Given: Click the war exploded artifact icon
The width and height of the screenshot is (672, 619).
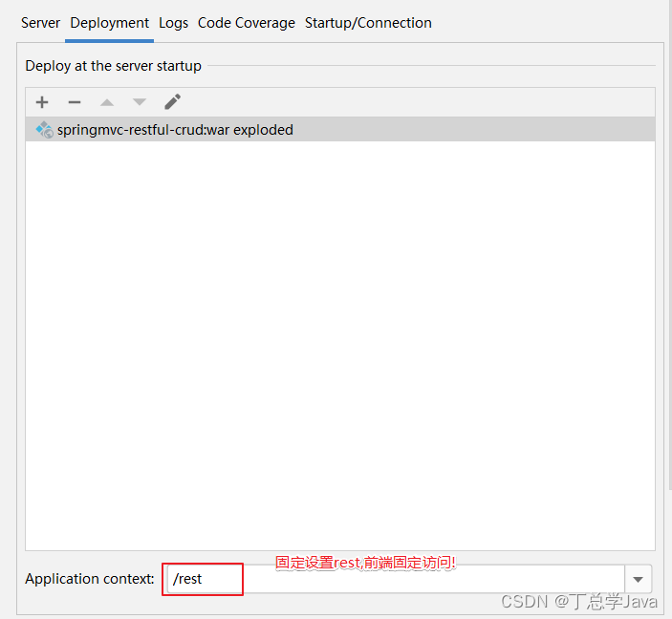Looking at the screenshot, I should pyautogui.click(x=45, y=129).
